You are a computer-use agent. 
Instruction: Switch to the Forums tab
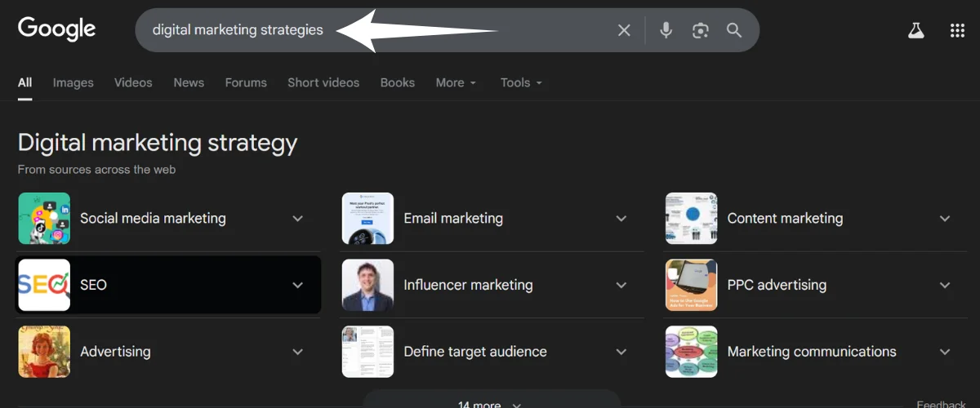tap(246, 82)
